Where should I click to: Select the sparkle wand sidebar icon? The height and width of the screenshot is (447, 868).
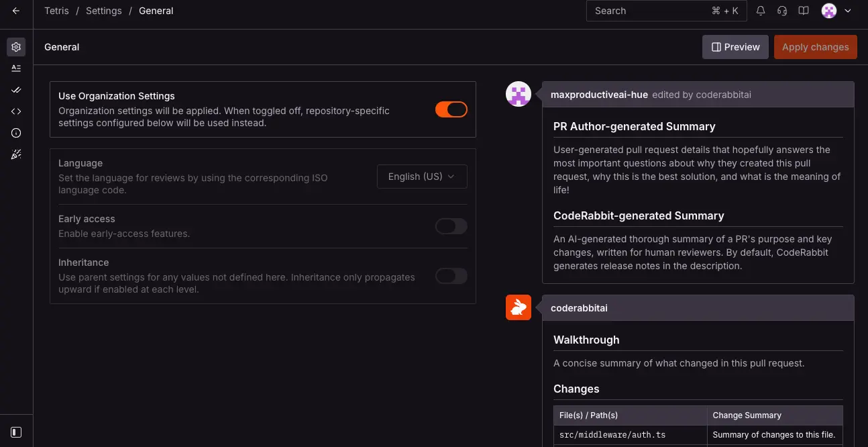click(x=16, y=154)
